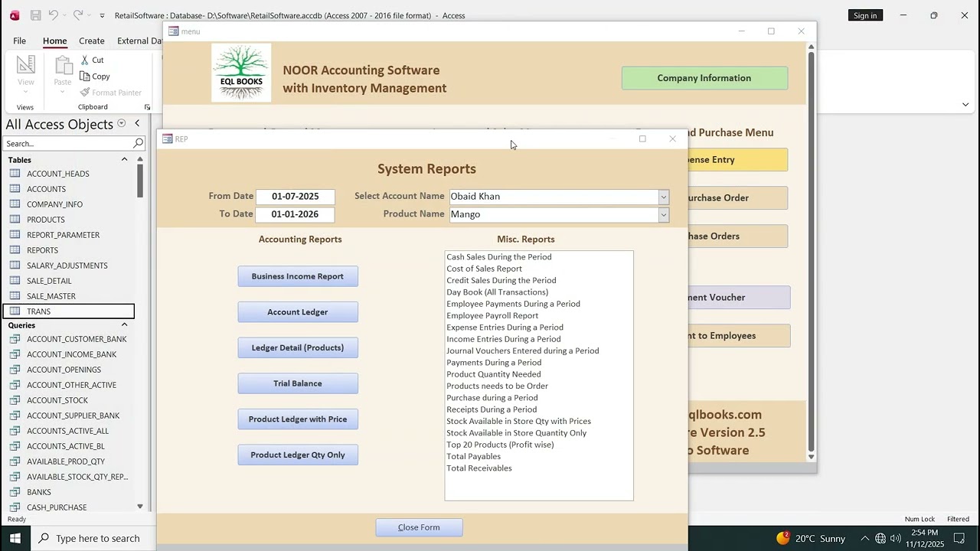Open the Select Account Name dropdown arrow
The image size is (980, 551).
[x=664, y=197]
